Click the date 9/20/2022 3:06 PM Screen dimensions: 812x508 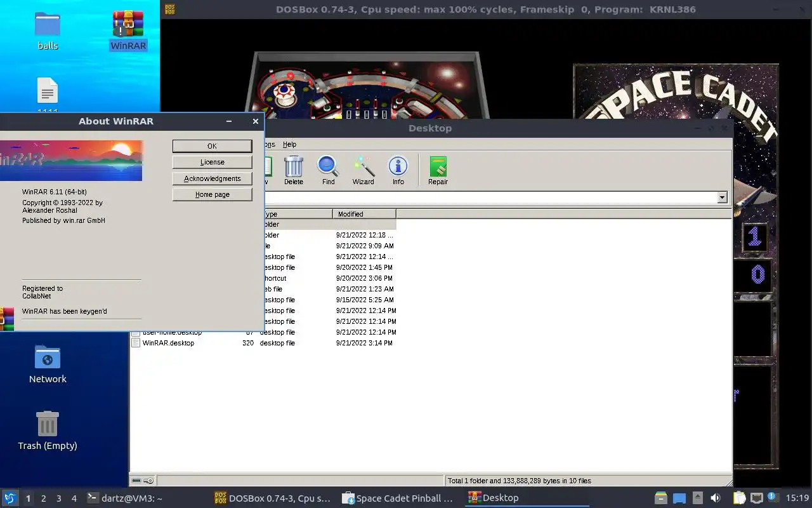[x=364, y=278]
